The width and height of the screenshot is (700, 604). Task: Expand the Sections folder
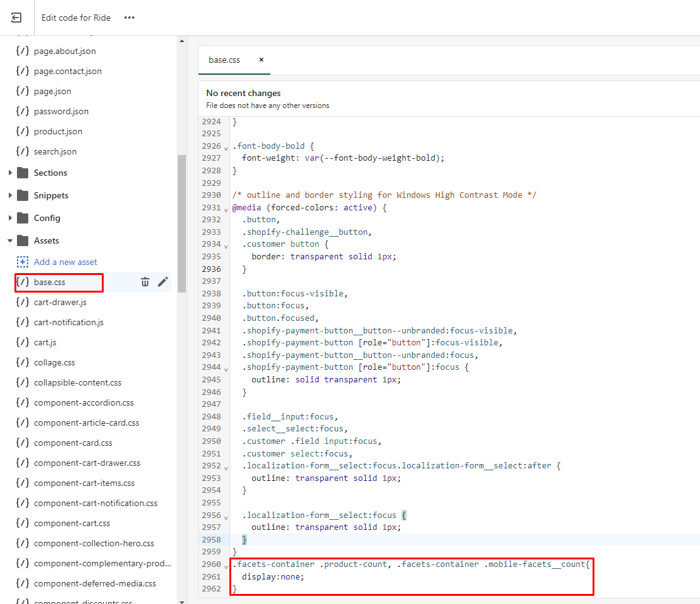[x=10, y=173]
